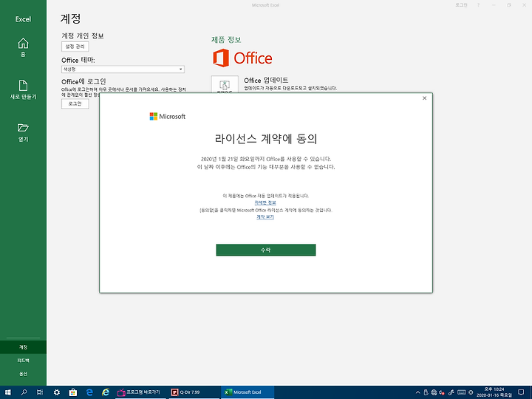
Task: Click the muted volume tray icon
Action: [442, 392]
